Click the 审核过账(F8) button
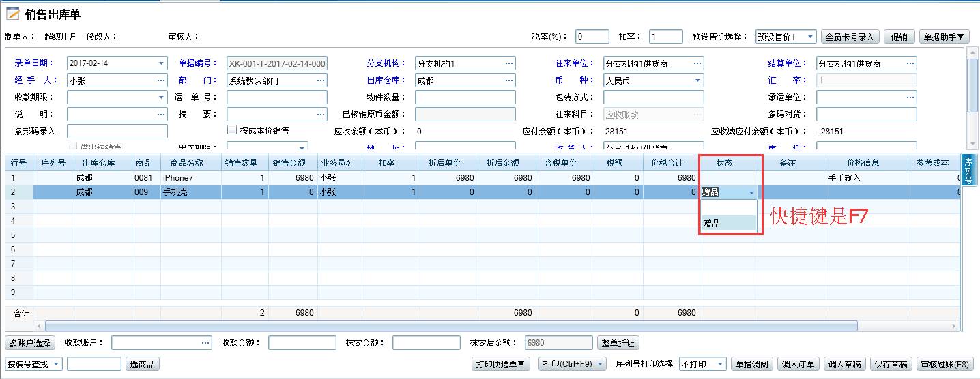 pos(944,364)
